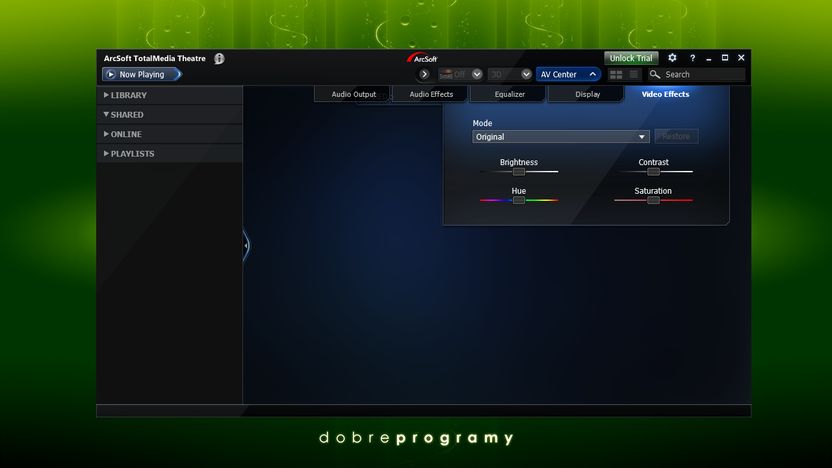
Task: Collapse the SHARED section
Action: click(x=169, y=115)
